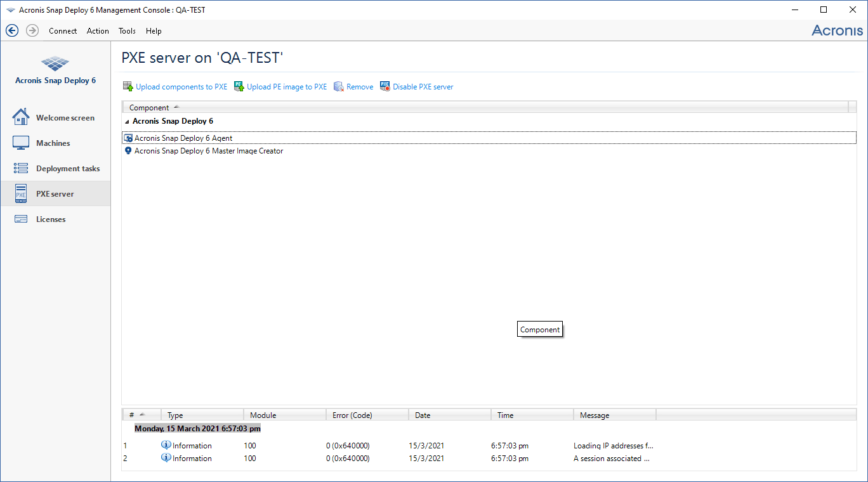Click the Information icon on log entry 1

[166, 445]
